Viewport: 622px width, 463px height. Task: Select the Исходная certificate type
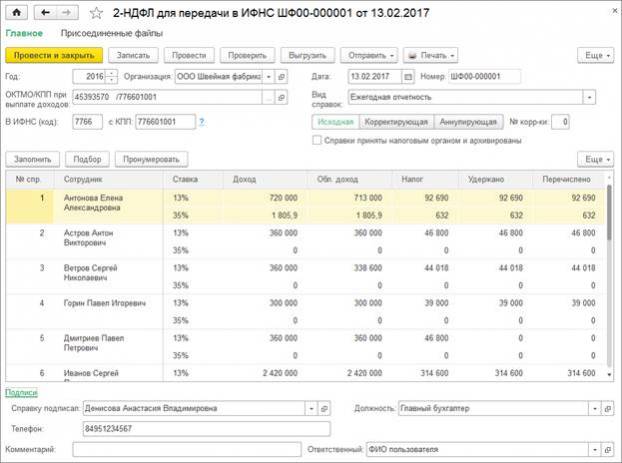pos(335,122)
